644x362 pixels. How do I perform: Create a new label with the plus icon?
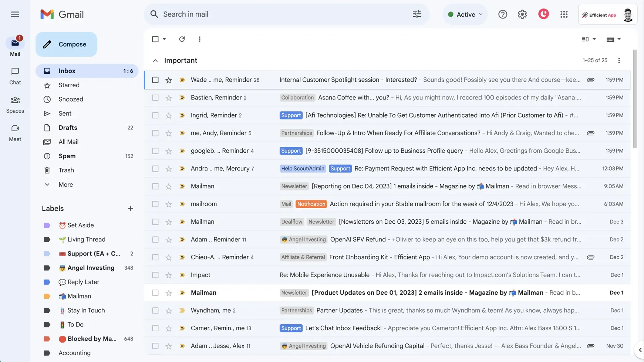tap(130, 208)
